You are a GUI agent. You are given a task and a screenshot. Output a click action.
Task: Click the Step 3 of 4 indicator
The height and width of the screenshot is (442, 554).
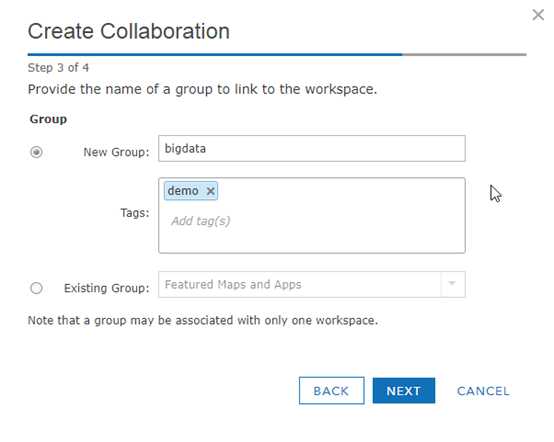tap(58, 67)
